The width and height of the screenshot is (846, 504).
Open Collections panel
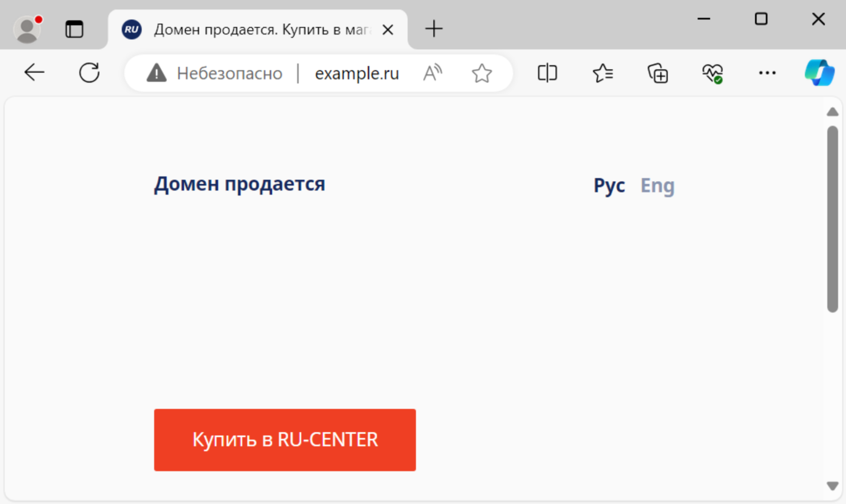(658, 73)
